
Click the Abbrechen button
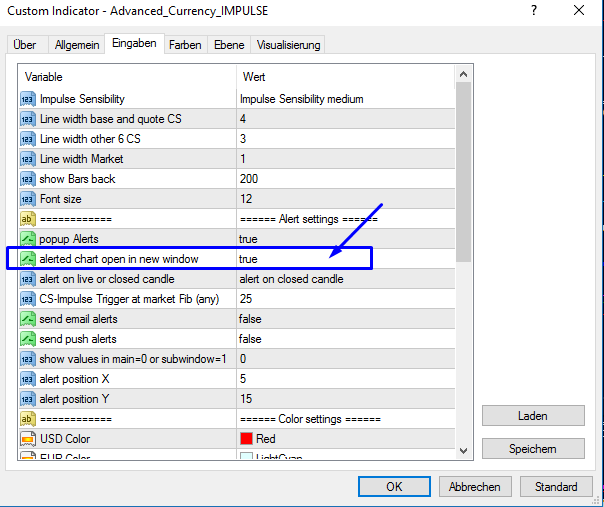pos(475,487)
